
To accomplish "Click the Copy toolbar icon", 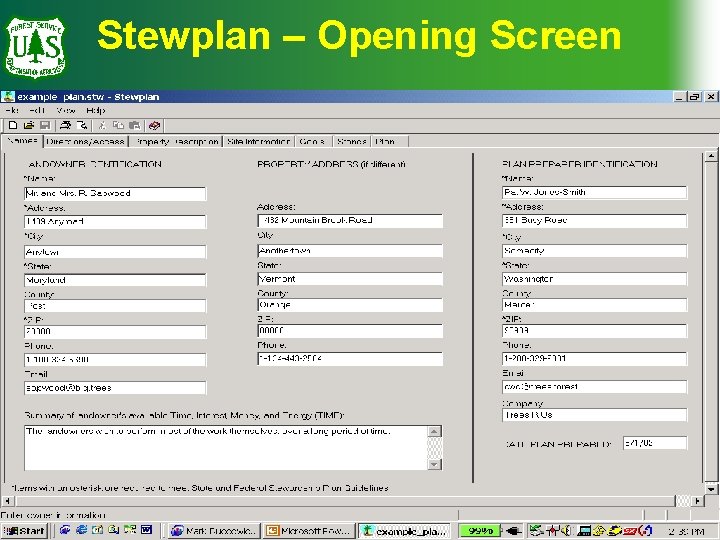I will click(x=118, y=125).
